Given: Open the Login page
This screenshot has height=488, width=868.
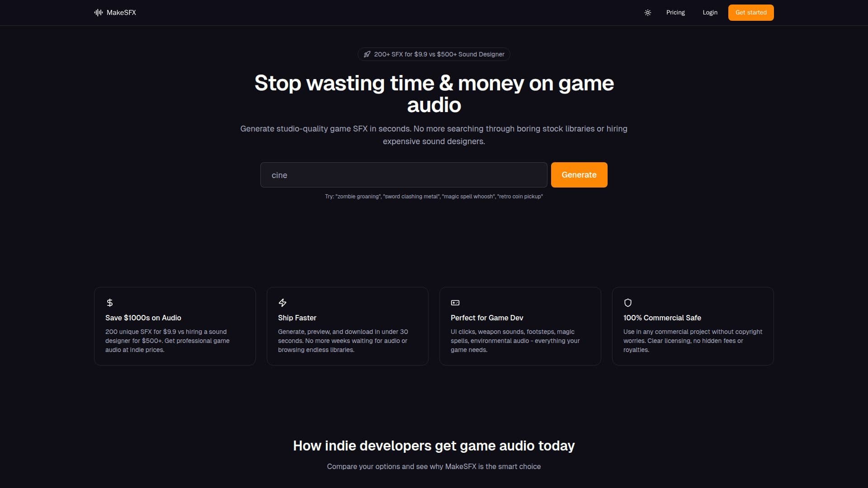Looking at the screenshot, I should 710,13.
